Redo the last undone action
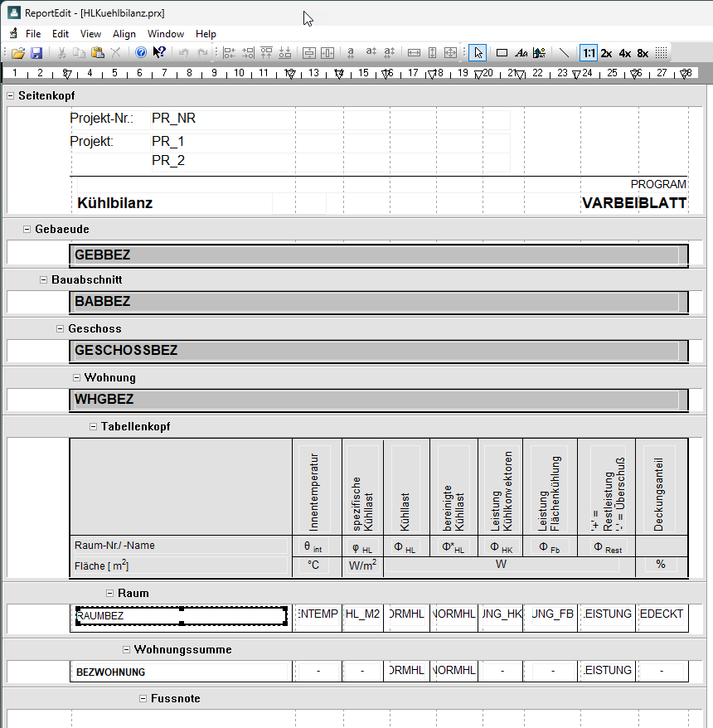This screenshot has width=713, height=728. point(202,53)
